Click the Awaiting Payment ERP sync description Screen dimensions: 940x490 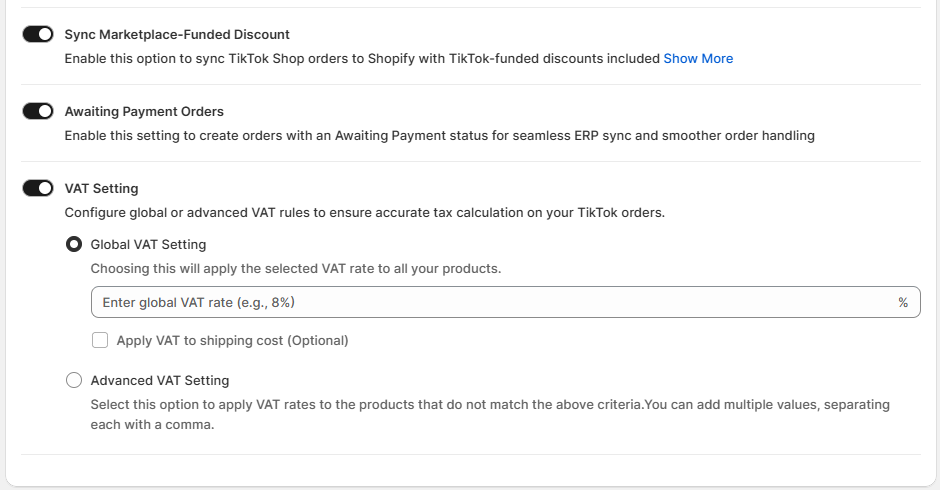point(440,136)
